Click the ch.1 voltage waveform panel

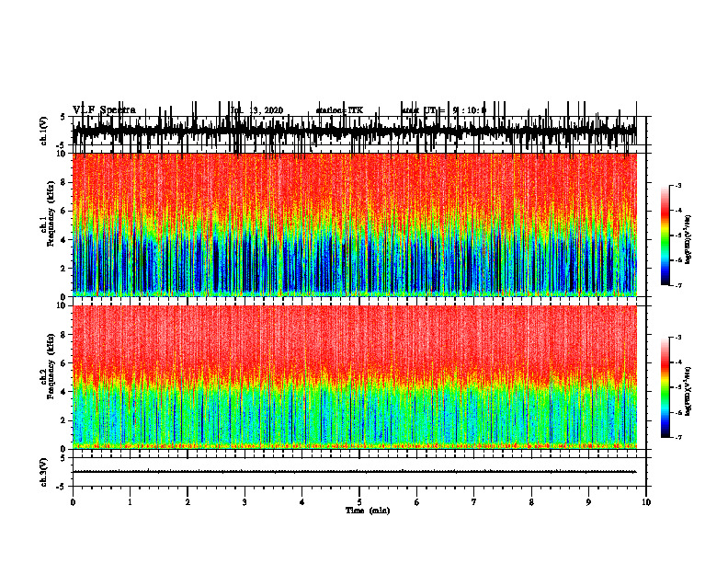coord(358,131)
